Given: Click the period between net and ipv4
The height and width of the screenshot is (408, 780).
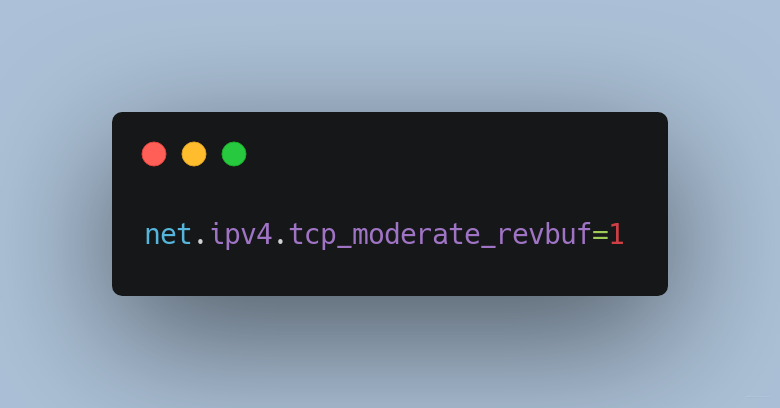Looking at the screenshot, I should tap(200, 241).
